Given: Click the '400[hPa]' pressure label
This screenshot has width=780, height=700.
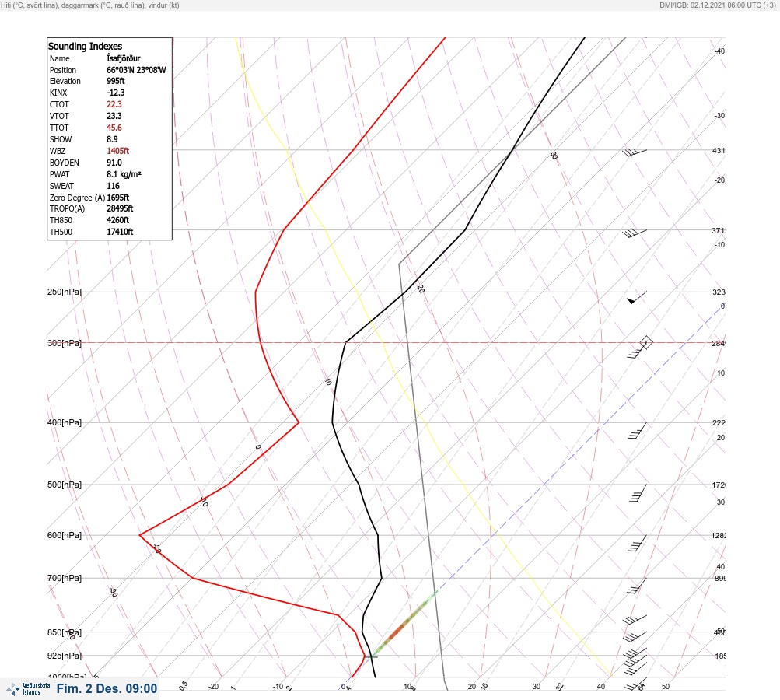Looking at the screenshot, I should click(65, 422).
